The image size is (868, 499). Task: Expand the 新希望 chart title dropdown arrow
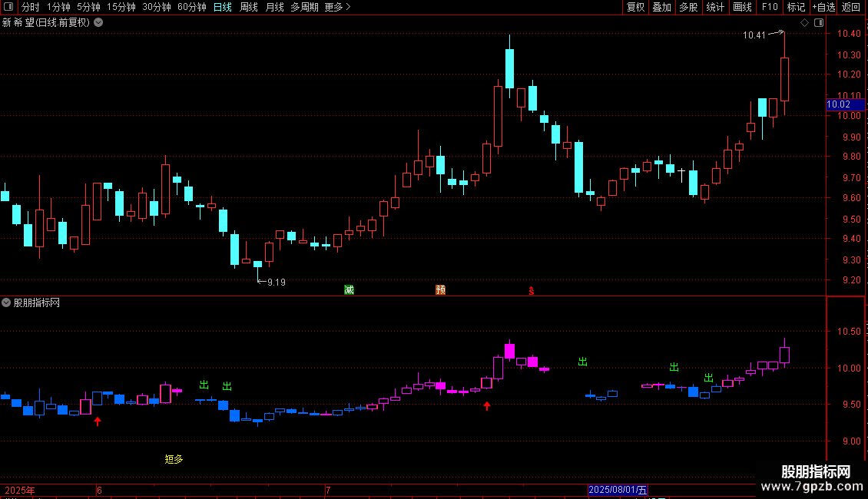coord(98,23)
